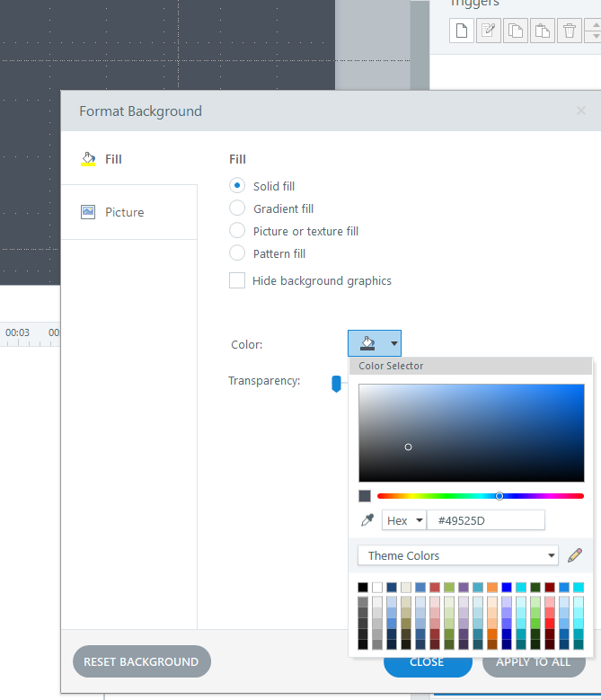This screenshot has width=601, height=700.
Task: Open the Picture tab
Action: [129, 212]
